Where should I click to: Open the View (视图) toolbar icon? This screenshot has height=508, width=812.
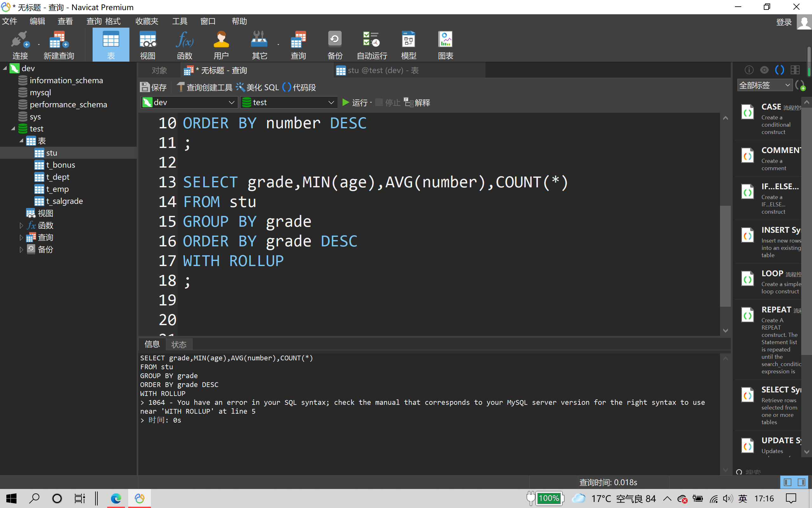coord(147,45)
